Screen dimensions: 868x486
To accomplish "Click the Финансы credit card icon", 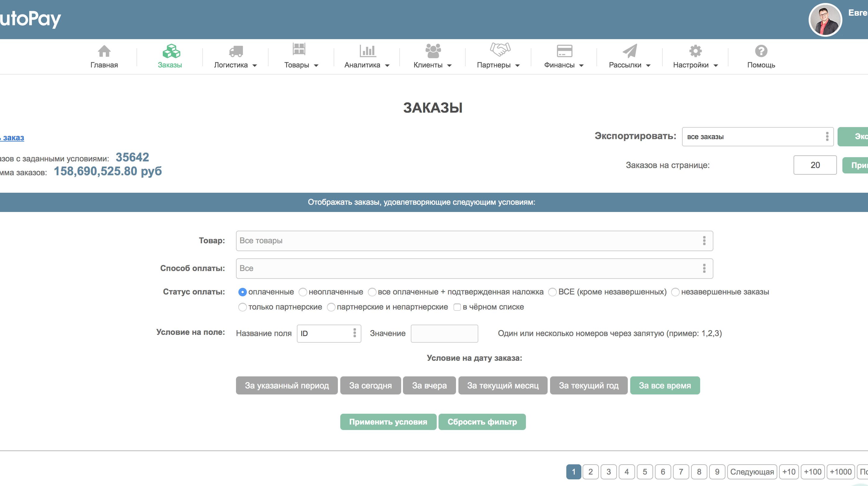I will (565, 51).
